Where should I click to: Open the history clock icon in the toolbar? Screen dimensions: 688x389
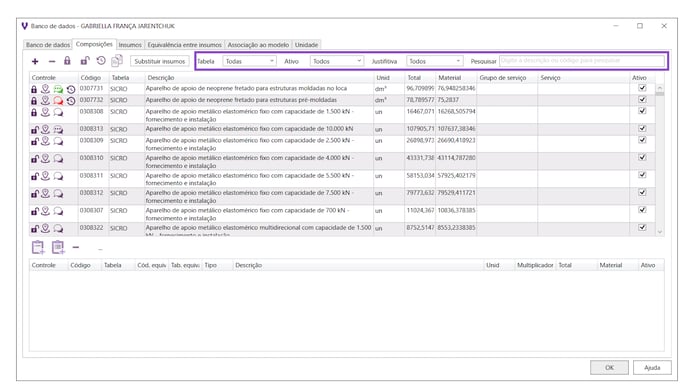click(x=101, y=61)
